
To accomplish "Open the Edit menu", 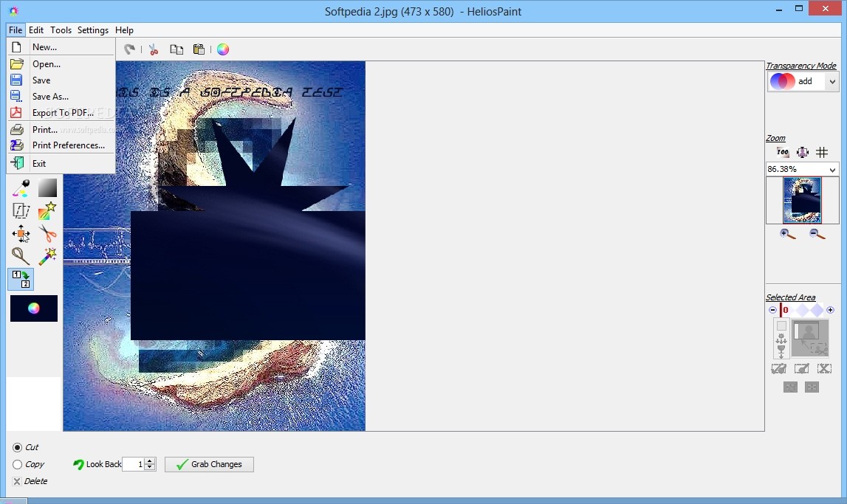I will pyautogui.click(x=36, y=30).
